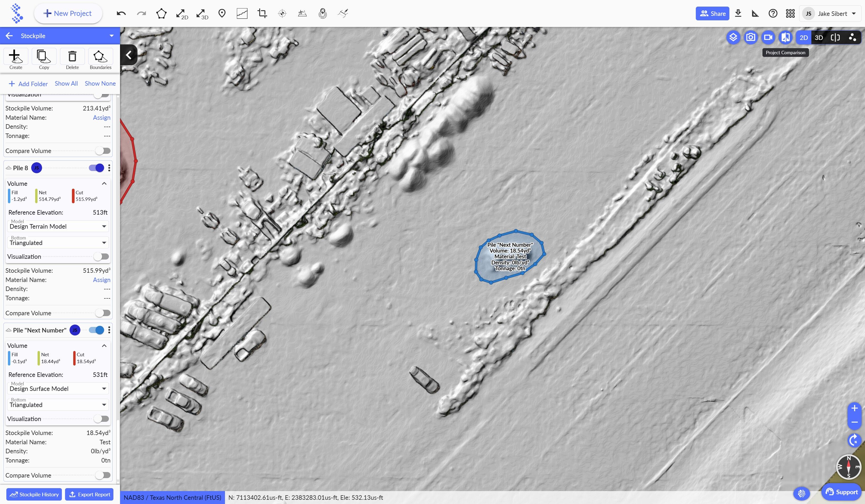
Task: Zoom out with the minus button
Action: tap(855, 422)
